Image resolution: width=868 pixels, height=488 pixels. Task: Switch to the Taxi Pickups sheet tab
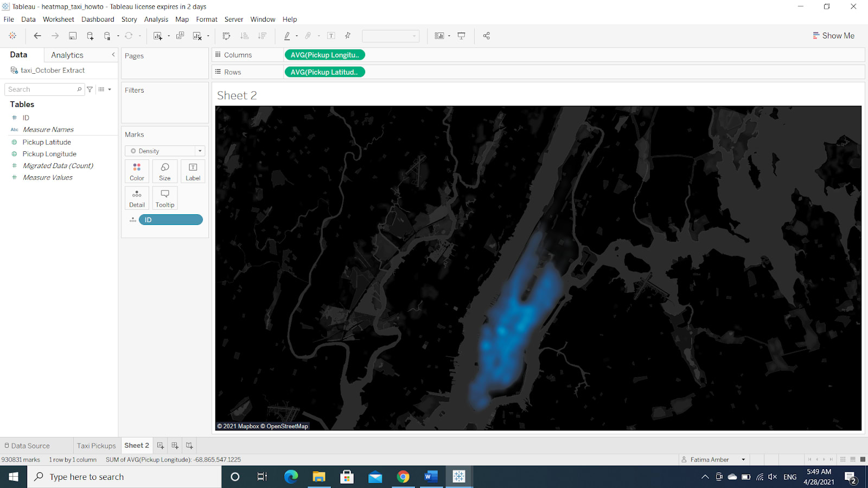tap(96, 446)
